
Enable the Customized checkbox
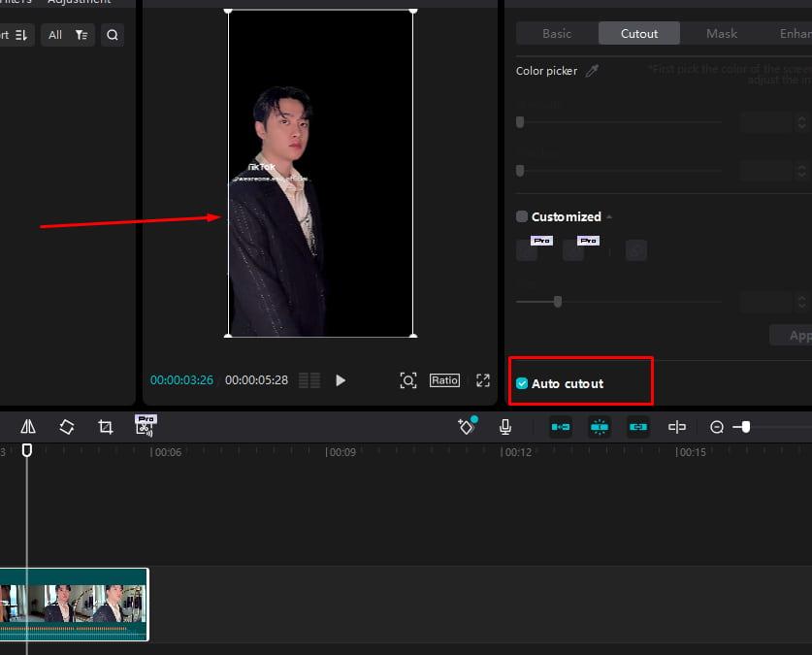pyautogui.click(x=521, y=216)
